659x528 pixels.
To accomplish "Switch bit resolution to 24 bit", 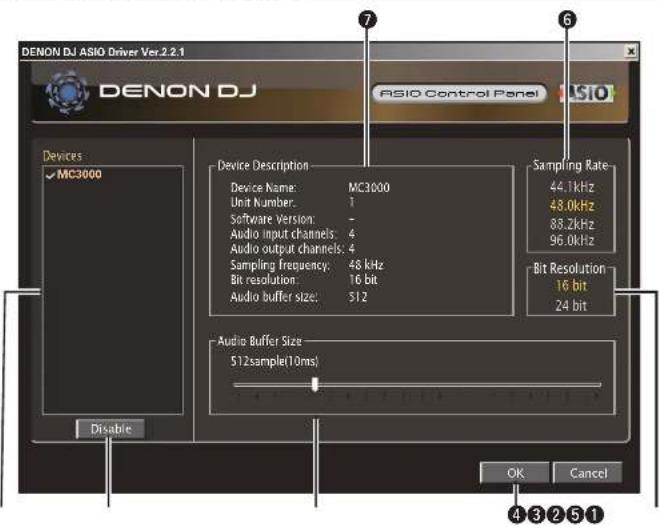I will coord(571,306).
